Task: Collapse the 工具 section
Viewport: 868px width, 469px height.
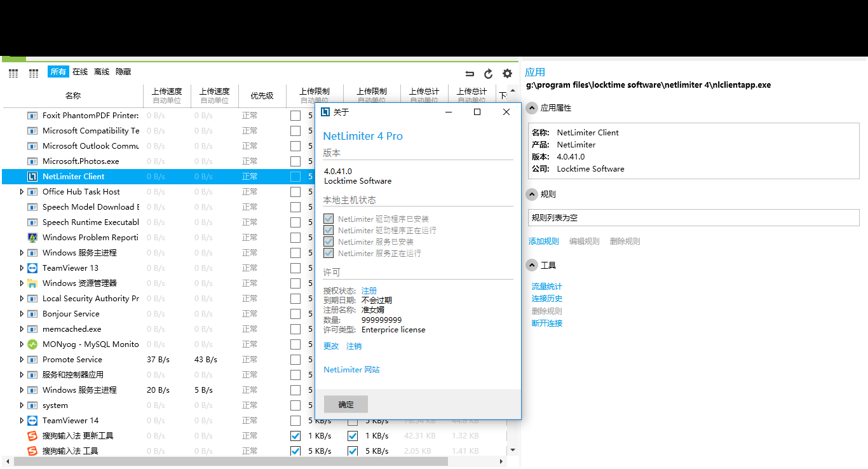Action: click(x=532, y=266)
